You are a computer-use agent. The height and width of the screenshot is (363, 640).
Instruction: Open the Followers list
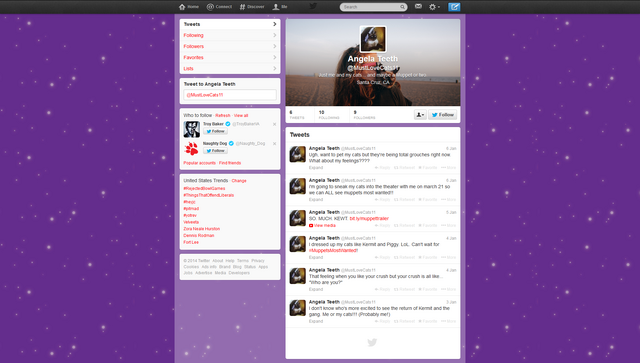230,46
